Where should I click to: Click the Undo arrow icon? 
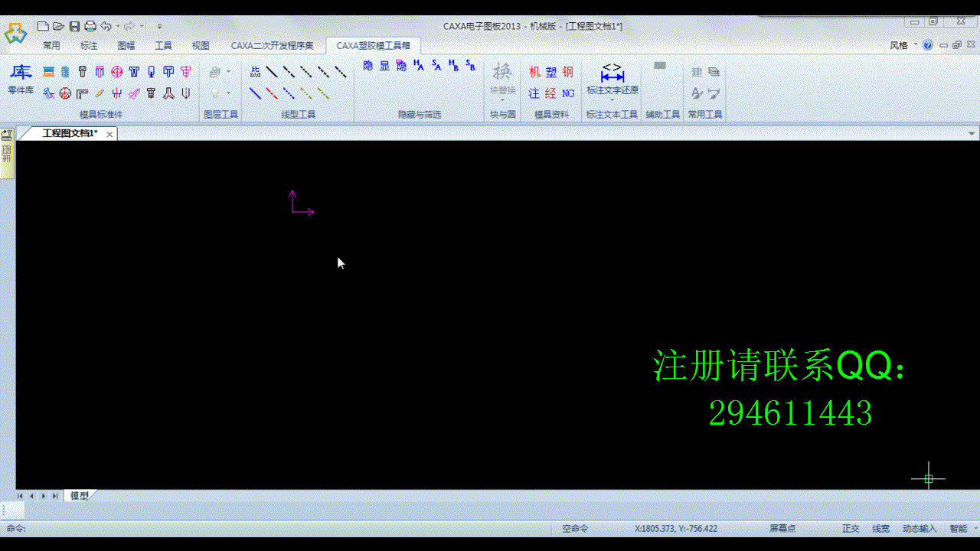tap(106, 26)
